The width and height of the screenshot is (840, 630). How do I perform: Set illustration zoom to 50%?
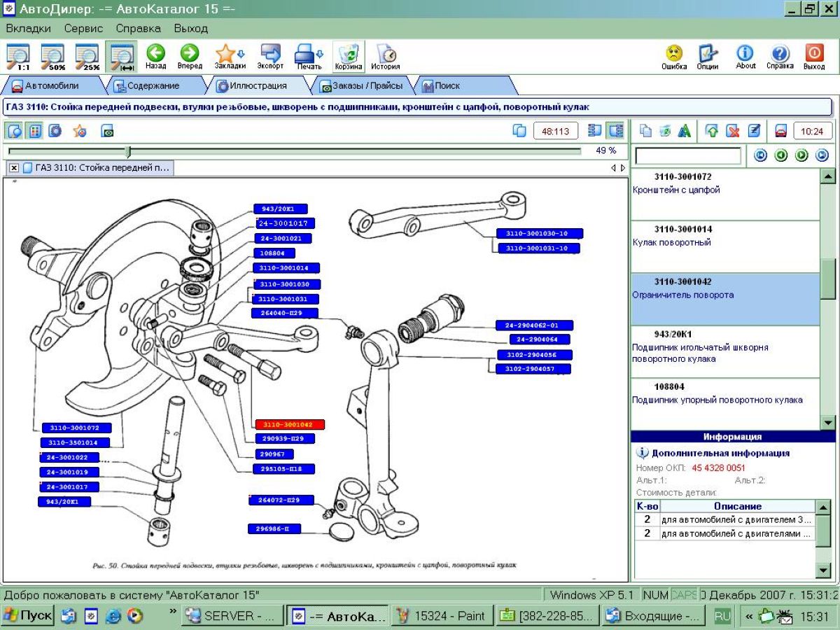tap(52, 57)
